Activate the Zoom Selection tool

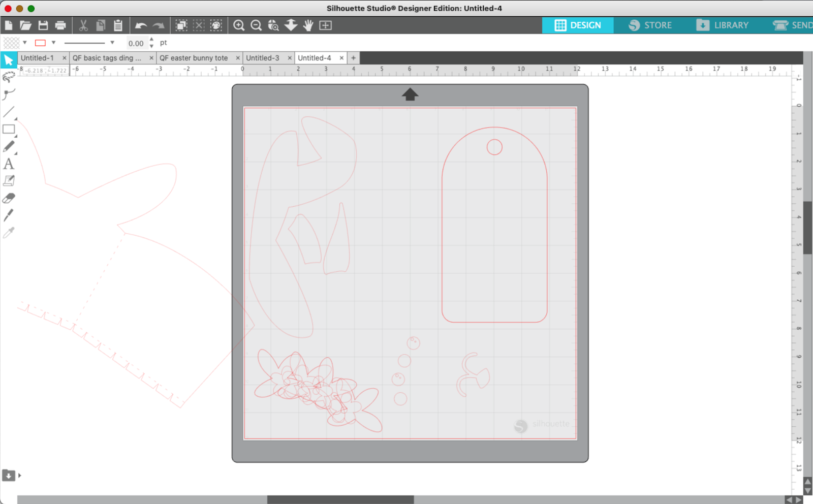(273, 25)
